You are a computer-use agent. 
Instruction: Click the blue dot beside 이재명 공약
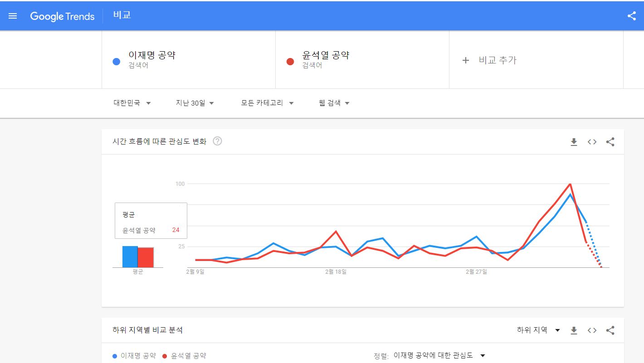point(117,62)
